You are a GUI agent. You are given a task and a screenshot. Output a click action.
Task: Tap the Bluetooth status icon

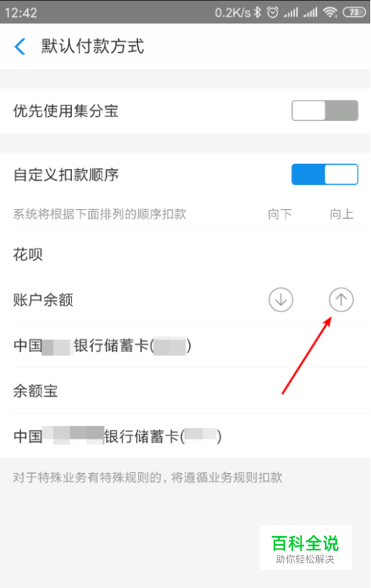[x=257, y=13]
